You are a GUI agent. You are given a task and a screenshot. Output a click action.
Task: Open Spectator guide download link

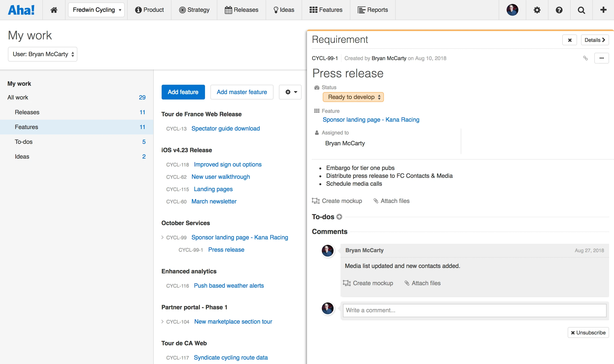pos(225,129)
